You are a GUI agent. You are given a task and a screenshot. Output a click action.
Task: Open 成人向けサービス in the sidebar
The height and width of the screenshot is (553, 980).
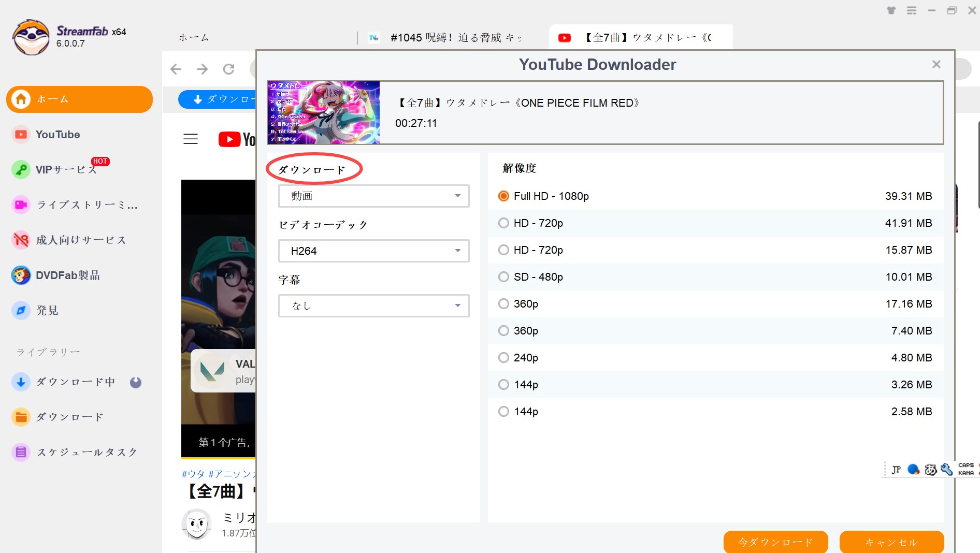(69, 240)
